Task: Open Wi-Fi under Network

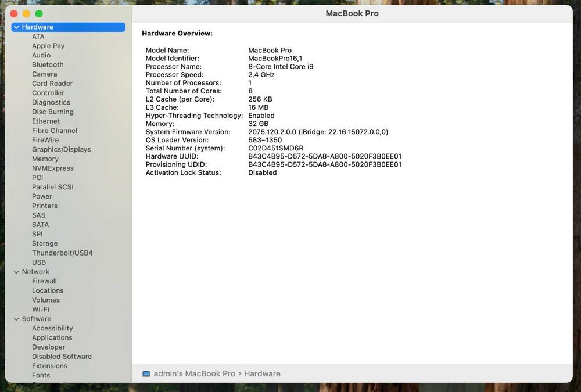Action: point(41,310)
